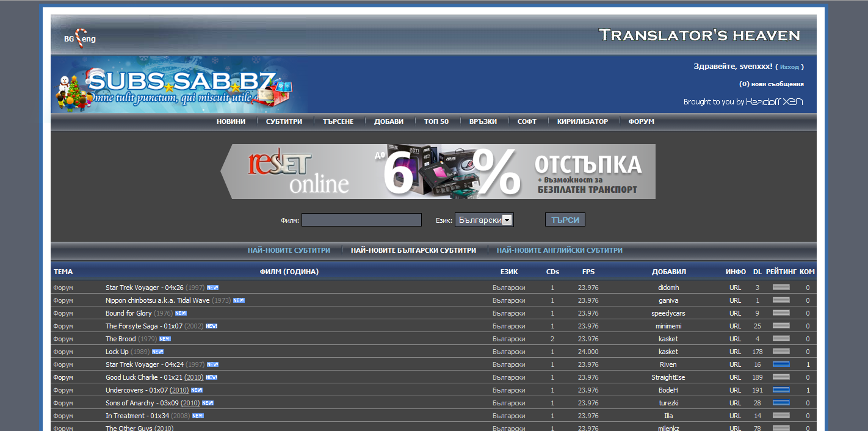
Task: Click the Headoff Xen sponsor logo
Action: click(x=774, y=102)
